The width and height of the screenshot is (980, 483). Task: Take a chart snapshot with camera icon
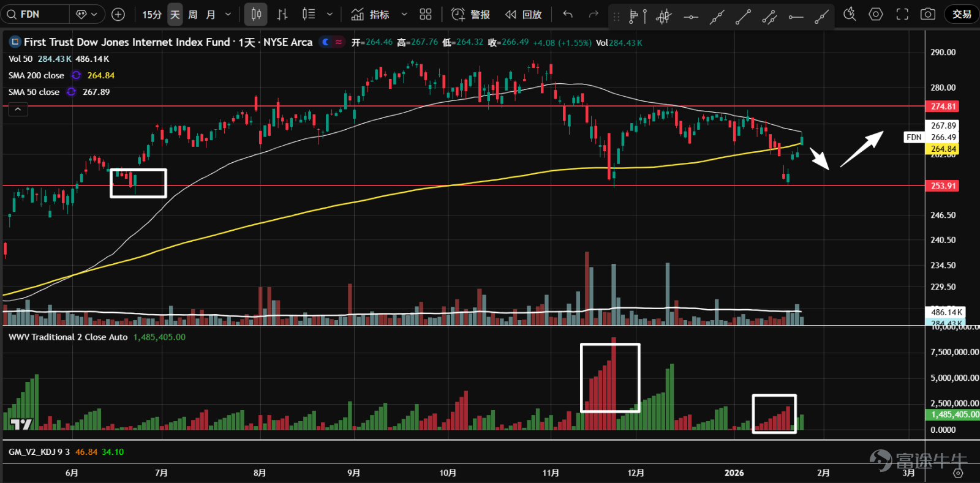click(x=928, y=14)
